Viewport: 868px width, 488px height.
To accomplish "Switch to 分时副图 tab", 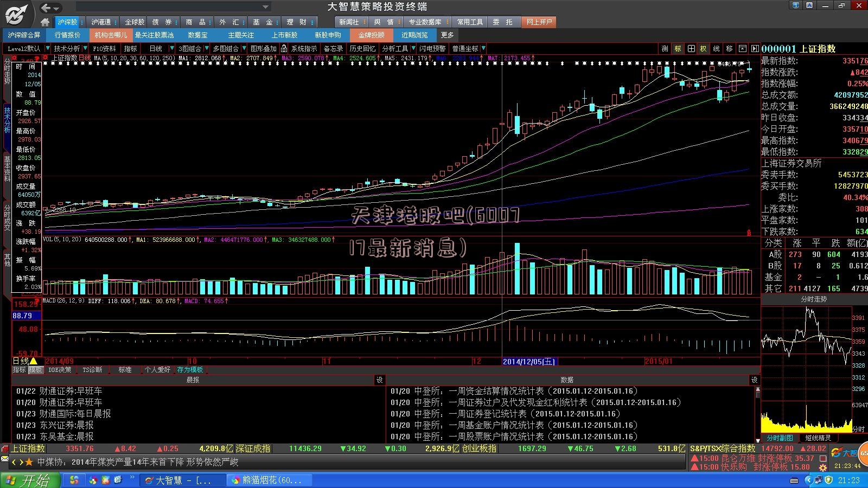I will pos(780,438).
